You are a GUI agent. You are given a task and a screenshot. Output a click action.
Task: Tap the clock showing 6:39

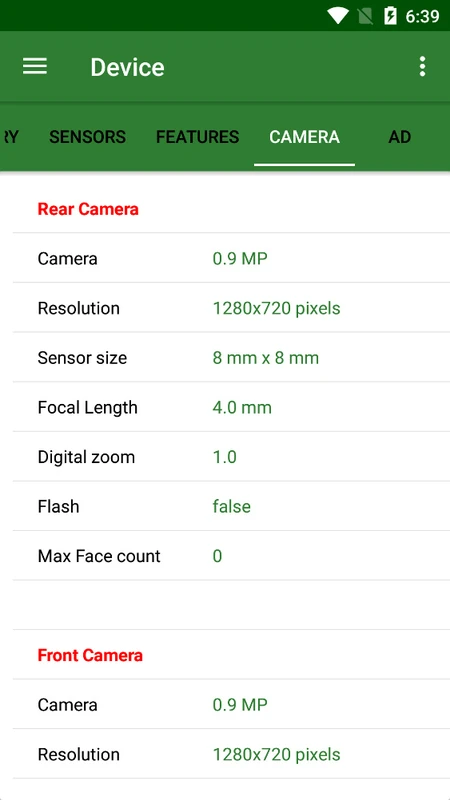coord(422,16)
